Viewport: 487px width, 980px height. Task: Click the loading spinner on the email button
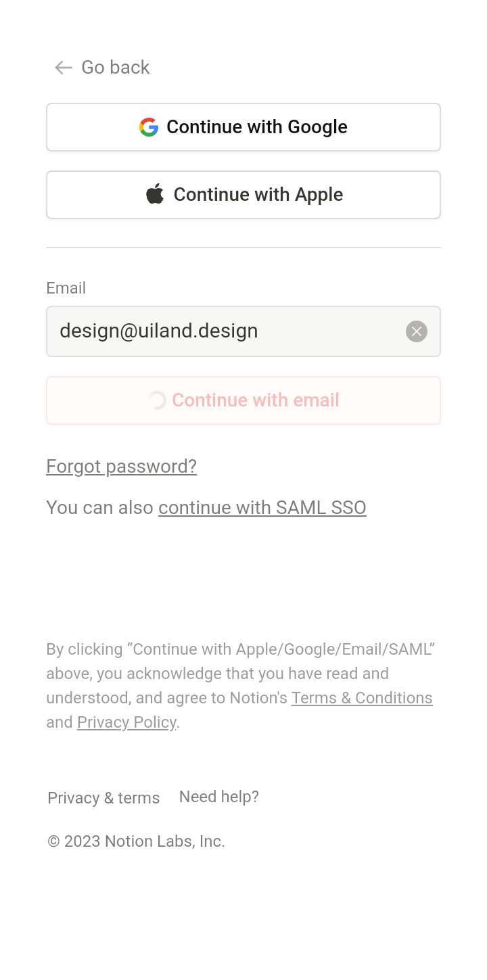click(157, 400)
